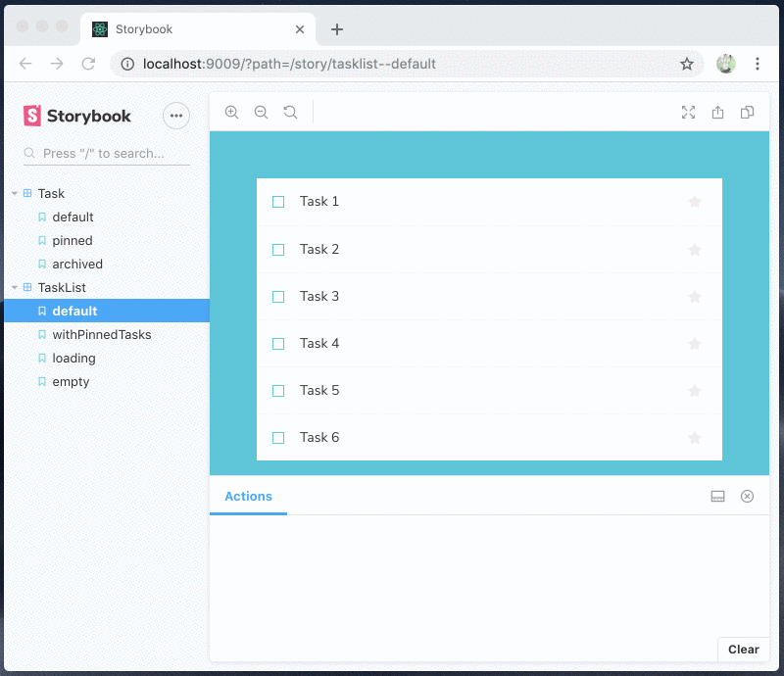Click the Task 3 title text
The width and height of the screenshot is (784, 676).
click(319, 297)
